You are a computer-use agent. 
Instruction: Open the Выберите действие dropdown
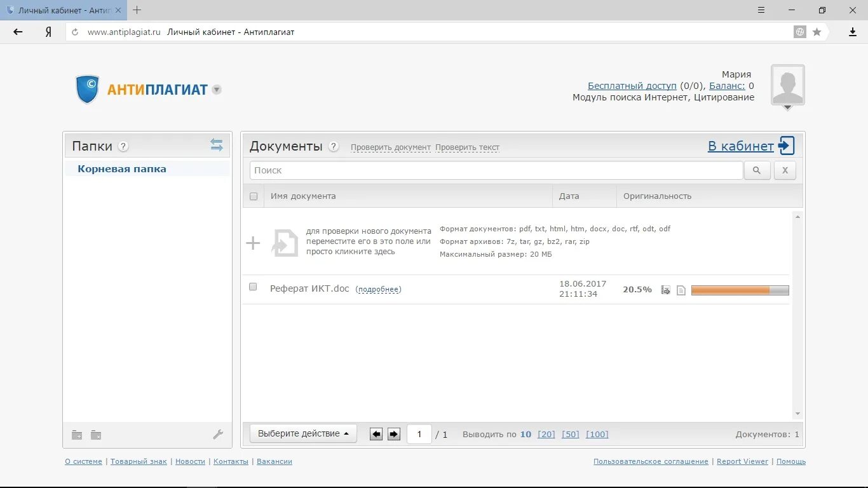[x=303, y=433]
